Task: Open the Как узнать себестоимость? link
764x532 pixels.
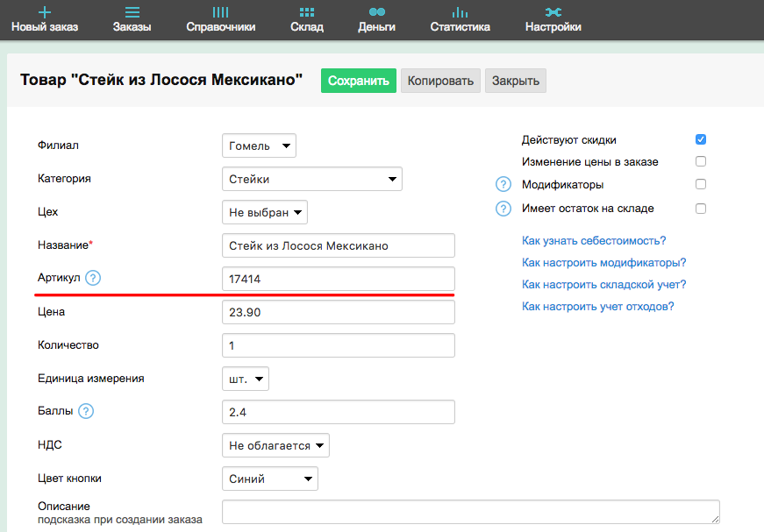Action: tap(594, 240)
